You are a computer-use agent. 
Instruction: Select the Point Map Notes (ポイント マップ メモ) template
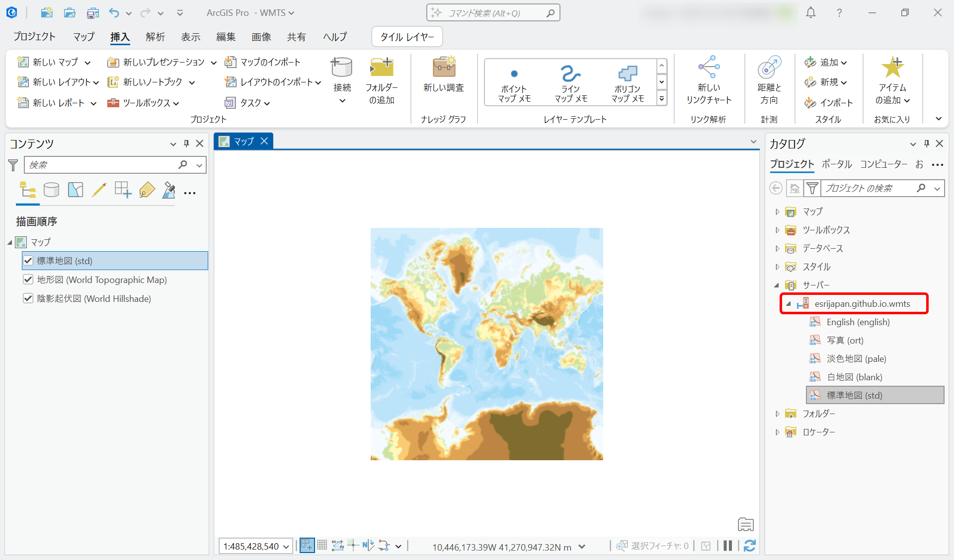click(514, 82)
